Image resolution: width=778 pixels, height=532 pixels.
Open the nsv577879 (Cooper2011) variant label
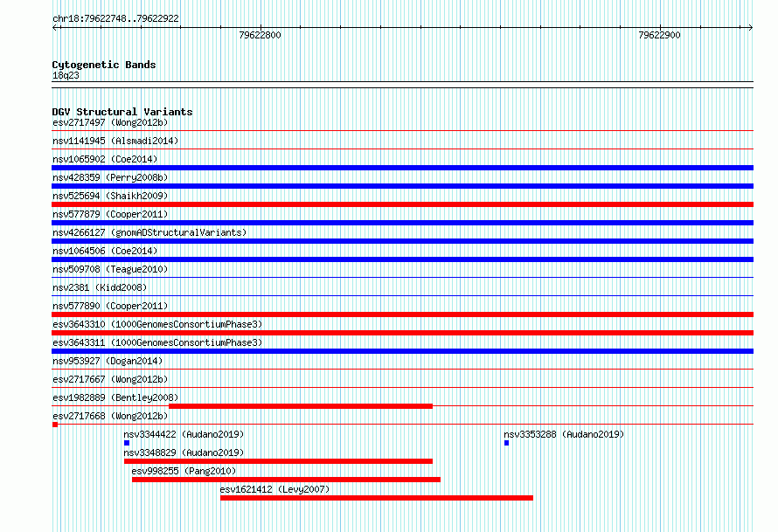[110, 214]
